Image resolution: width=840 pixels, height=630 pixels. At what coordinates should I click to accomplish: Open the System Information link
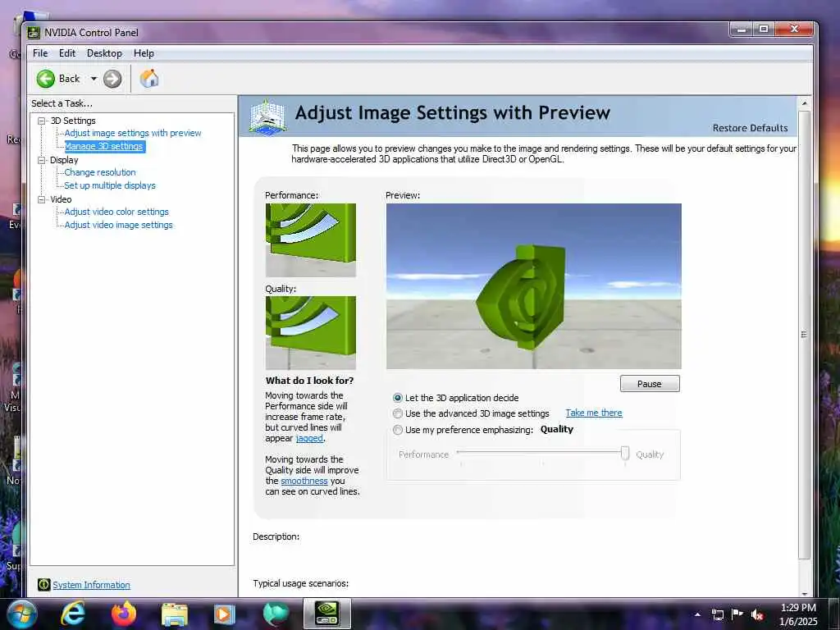(x=91, y=585)
